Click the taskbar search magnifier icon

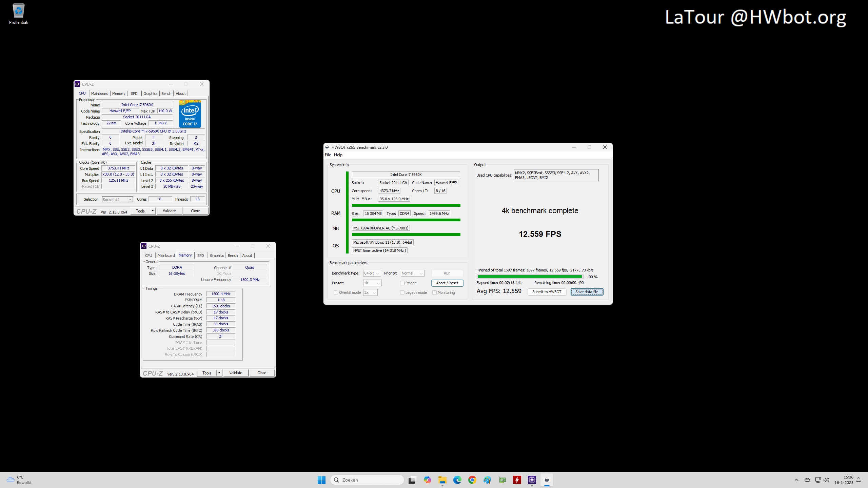pos(336,480)
